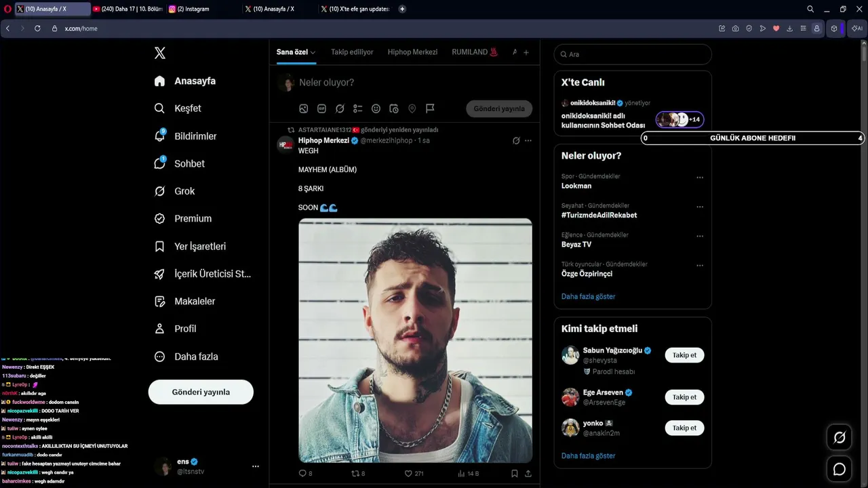868x488 pixels.
Task: Open a new browser tab with the plus button
Action: [402, 9]
